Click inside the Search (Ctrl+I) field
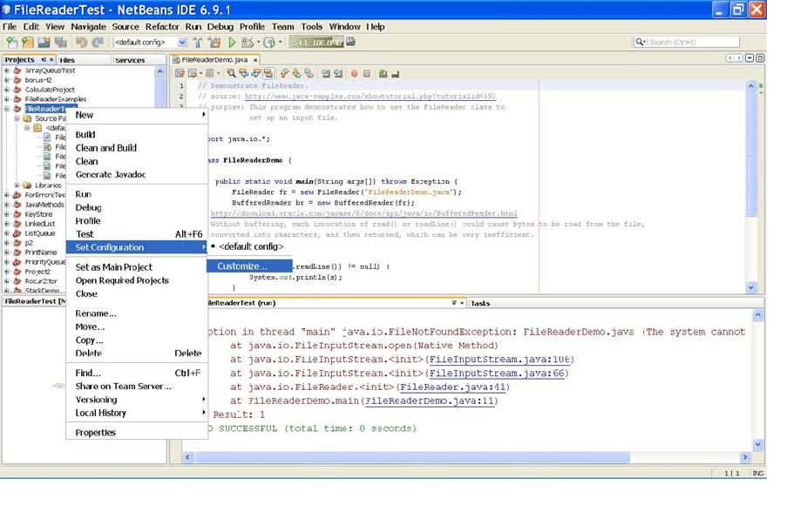807x532 pixels. [688, 41]
